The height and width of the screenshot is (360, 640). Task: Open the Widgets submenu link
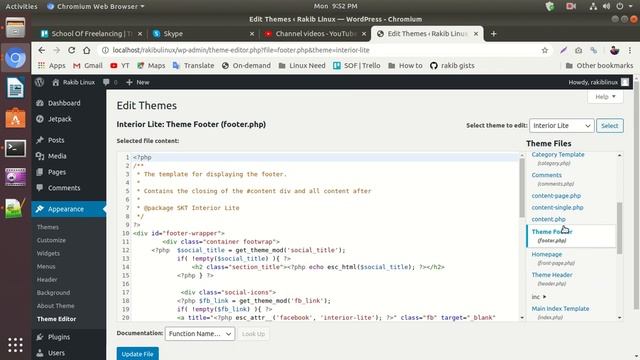coord(48,253)
